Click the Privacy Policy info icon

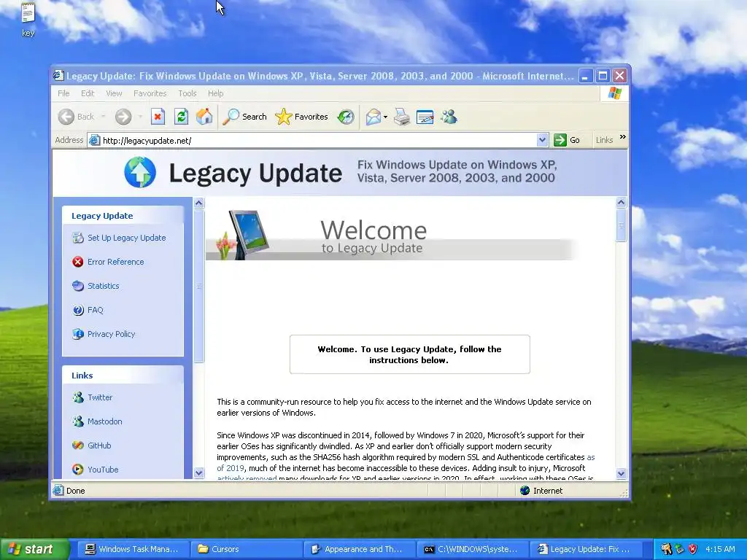point(77,334)
